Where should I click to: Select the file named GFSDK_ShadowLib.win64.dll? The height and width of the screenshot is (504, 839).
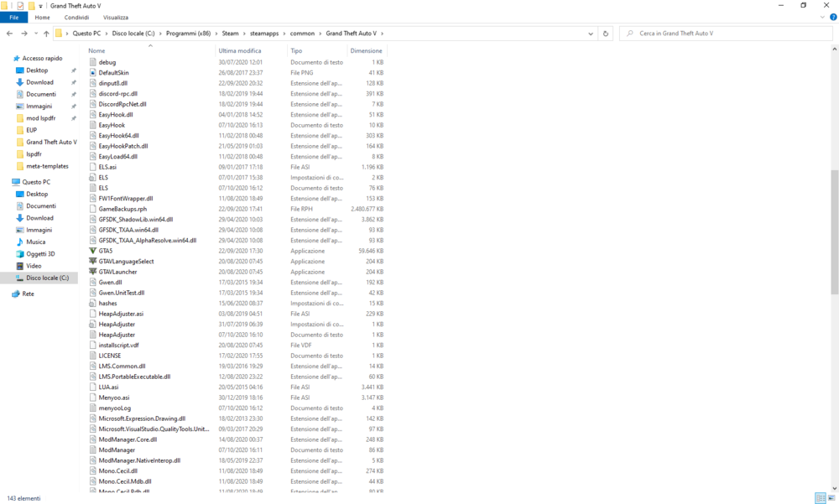pyautogui.click(x=135, y=220)
